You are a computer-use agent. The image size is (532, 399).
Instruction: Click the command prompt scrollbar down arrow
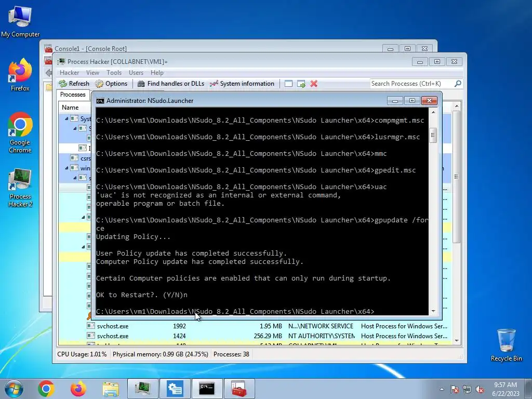click(x=433, y=311)
